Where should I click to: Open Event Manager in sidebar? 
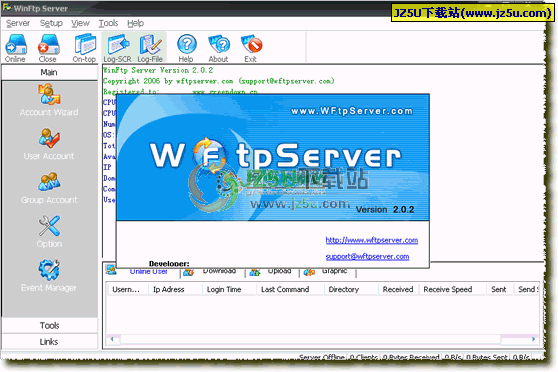(49, 276)
